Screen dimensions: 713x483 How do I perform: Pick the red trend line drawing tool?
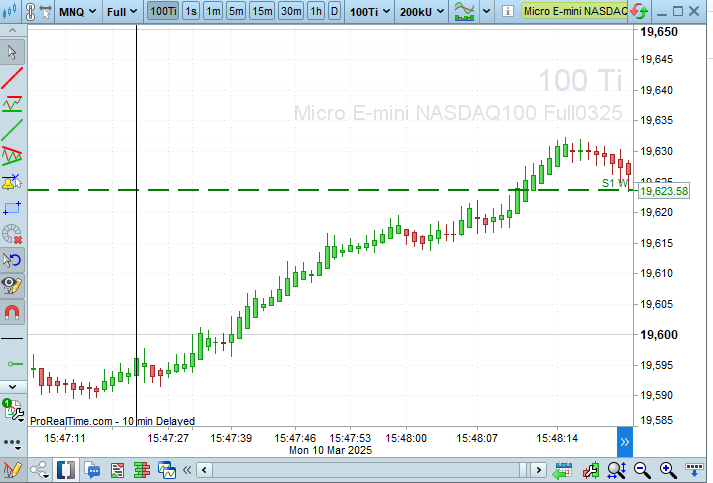click(x=12, y=78)
